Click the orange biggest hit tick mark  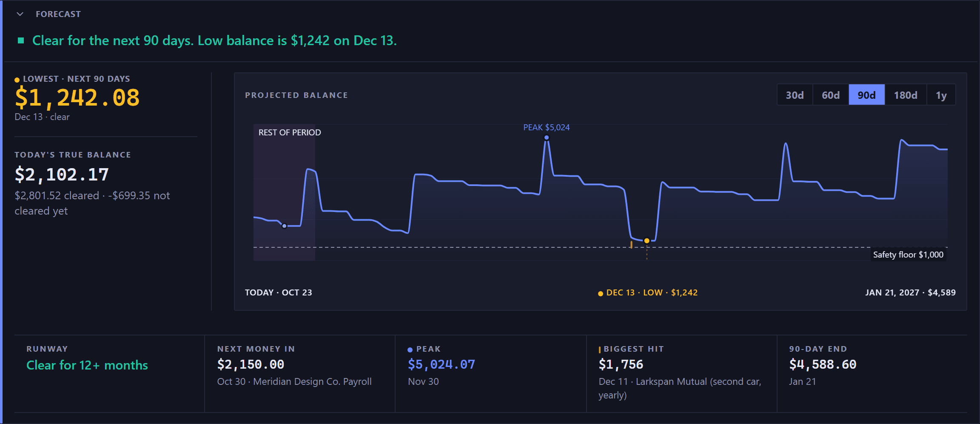pos(631,245)
